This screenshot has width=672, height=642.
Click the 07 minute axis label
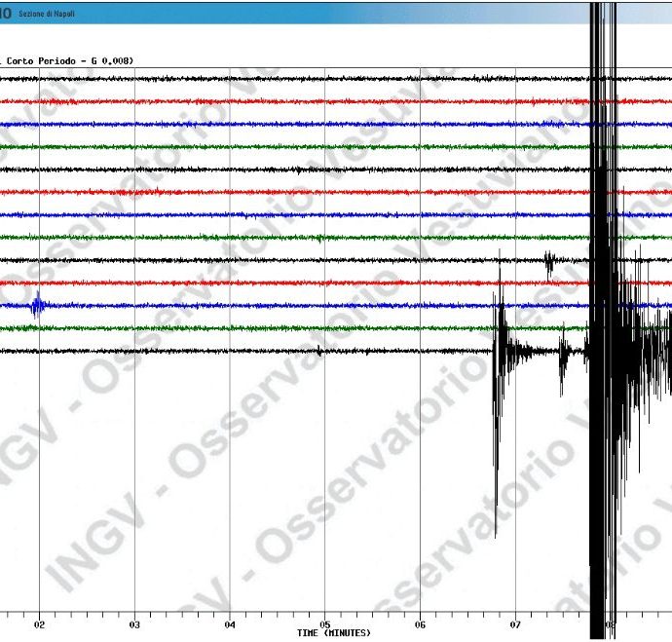coord(515,624)
